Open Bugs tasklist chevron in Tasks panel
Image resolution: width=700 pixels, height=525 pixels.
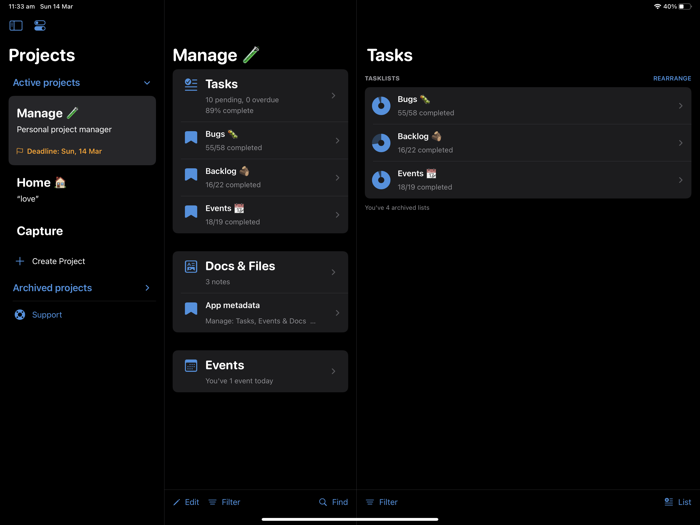tap(681, 106)
